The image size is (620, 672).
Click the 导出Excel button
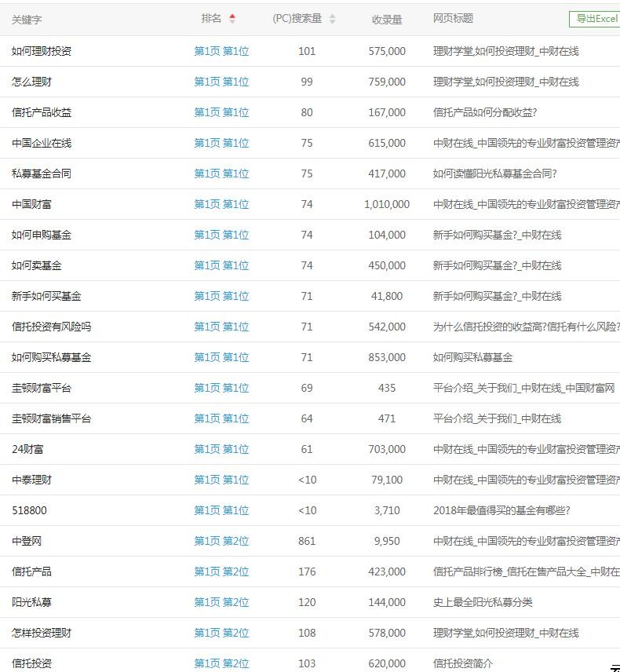(595, 19)
